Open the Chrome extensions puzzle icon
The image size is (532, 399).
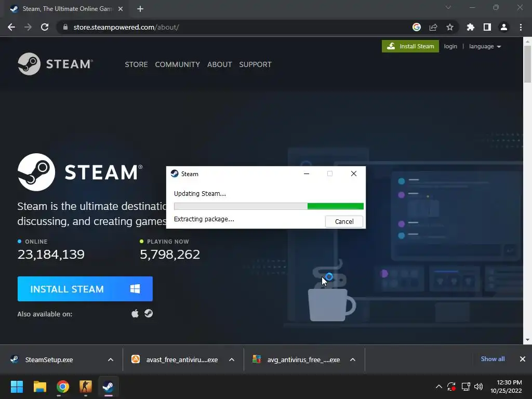coord(471,27)
